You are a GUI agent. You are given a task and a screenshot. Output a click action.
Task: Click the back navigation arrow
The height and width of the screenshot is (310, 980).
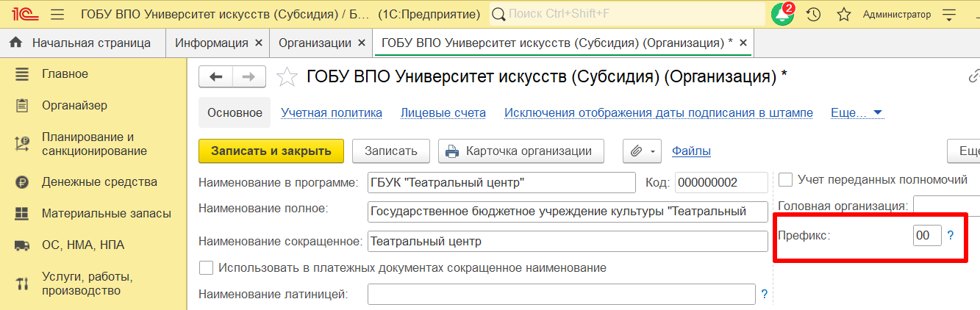coord(215,76)
